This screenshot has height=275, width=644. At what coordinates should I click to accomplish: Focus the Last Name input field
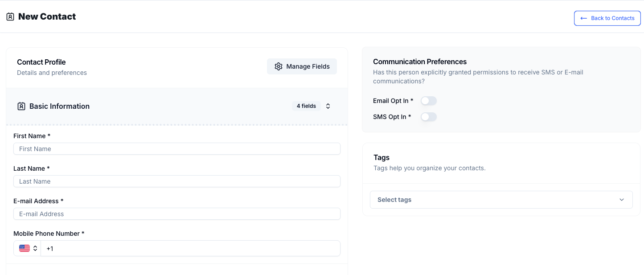[177, 181]
